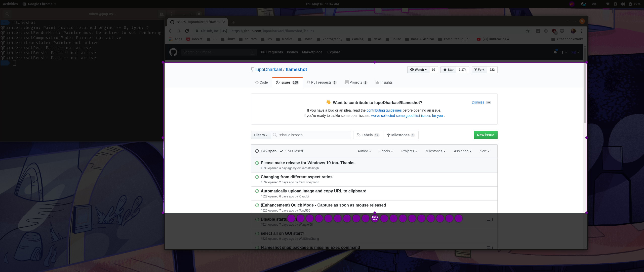This screenshot has height=272, width=644.
Task: Show the 195 Open issues filter
Action: point(266,151)
